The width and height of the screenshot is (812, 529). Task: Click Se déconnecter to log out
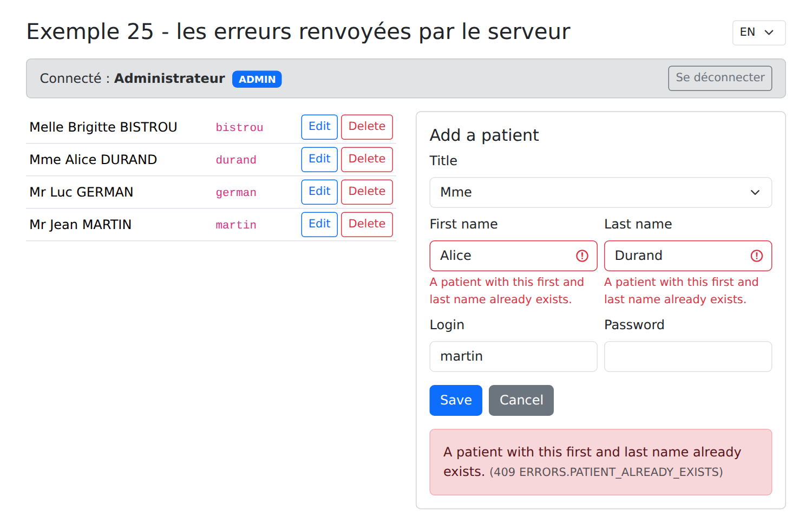pyautogui.click(x=720, y=78)
